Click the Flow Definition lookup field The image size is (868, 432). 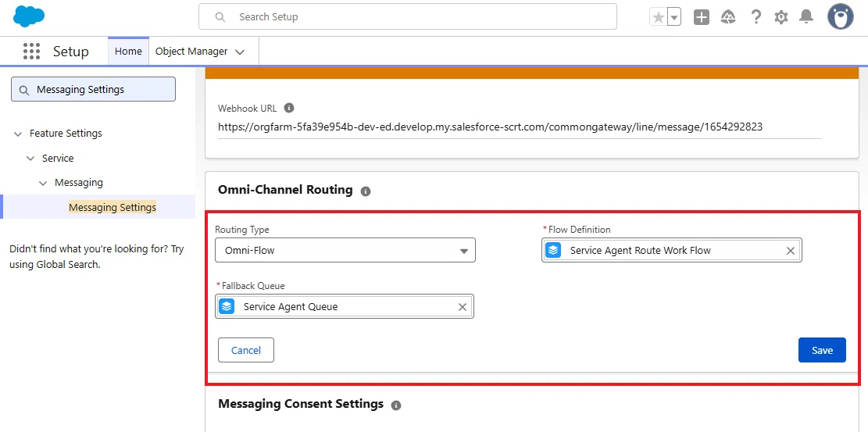[x=671, y=250]
